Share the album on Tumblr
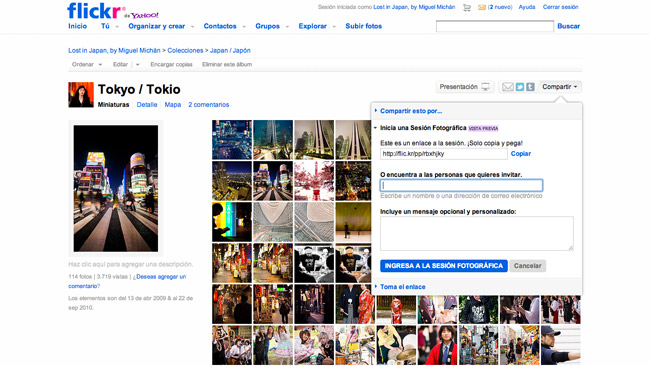This screenshot has height=366, width=650. [530, 87]
